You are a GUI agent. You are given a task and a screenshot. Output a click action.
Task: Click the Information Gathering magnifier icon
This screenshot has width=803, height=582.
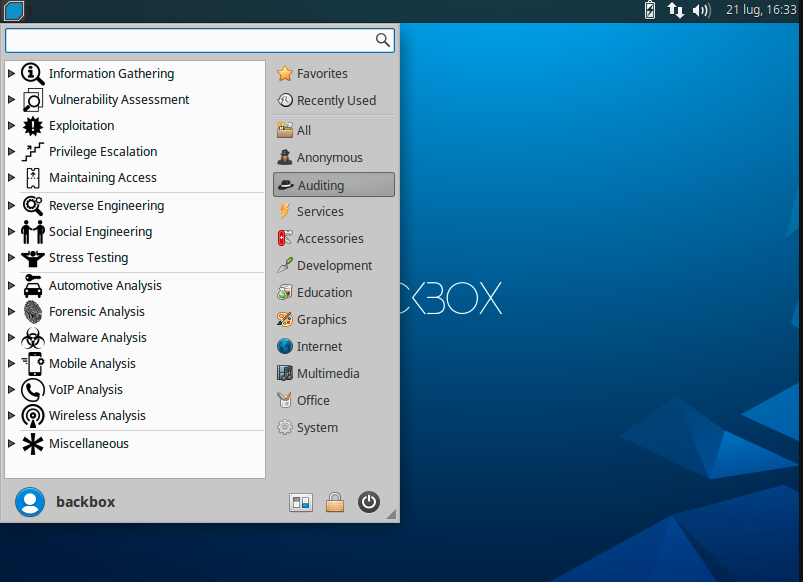click(33, 74)
